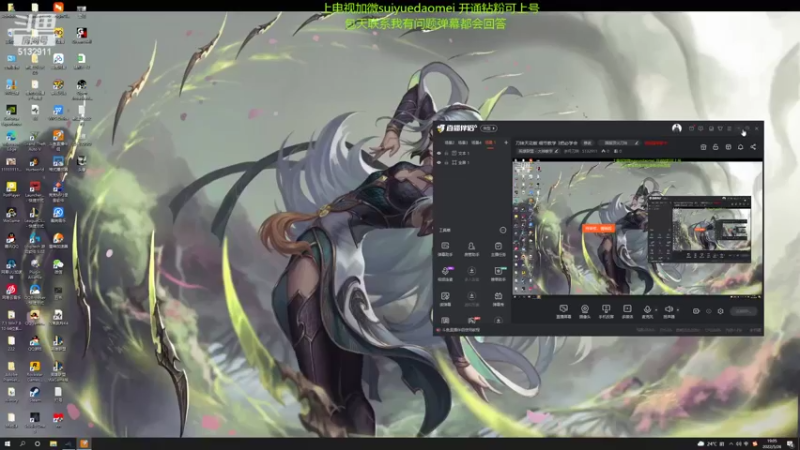Hide the 文本1 source with its eye icon
800x450 pixels.
[439, 153]
